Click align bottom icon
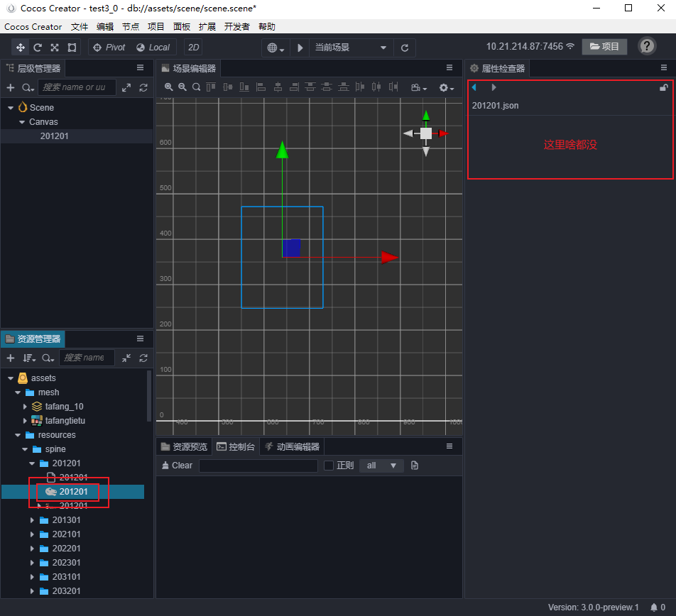Image resolution: width=676 pixels, height=616 pixels. (244, 87)
